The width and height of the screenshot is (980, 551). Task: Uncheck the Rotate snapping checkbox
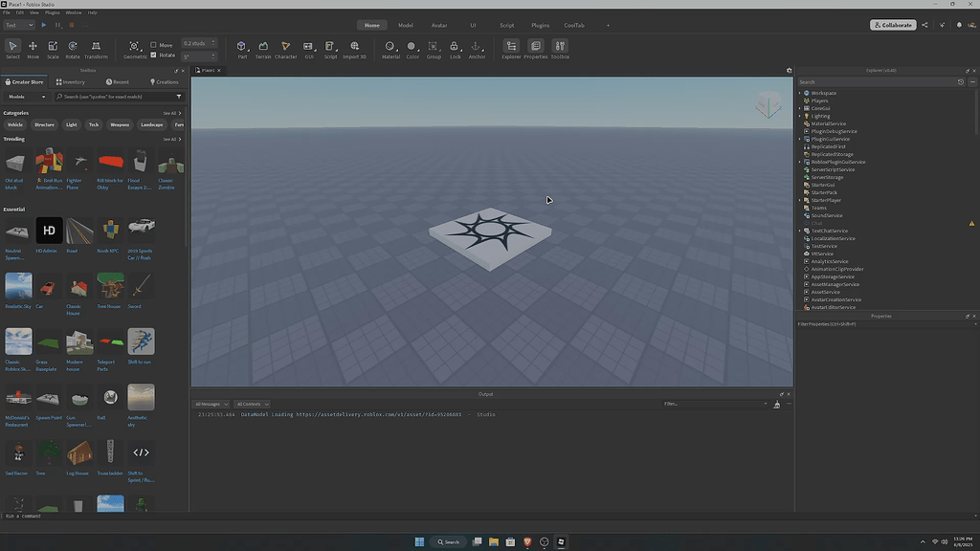tap(154, 55)
